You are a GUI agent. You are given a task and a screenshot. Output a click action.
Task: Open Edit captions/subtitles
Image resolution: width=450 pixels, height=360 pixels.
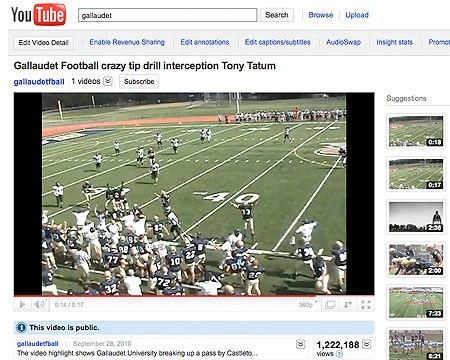point(278,42)
